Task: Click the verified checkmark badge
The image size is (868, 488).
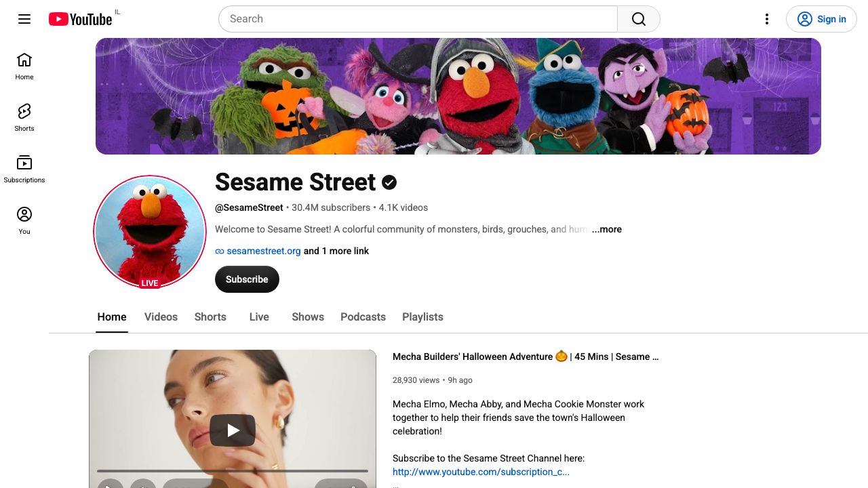Action: click(x=389, y=182)
